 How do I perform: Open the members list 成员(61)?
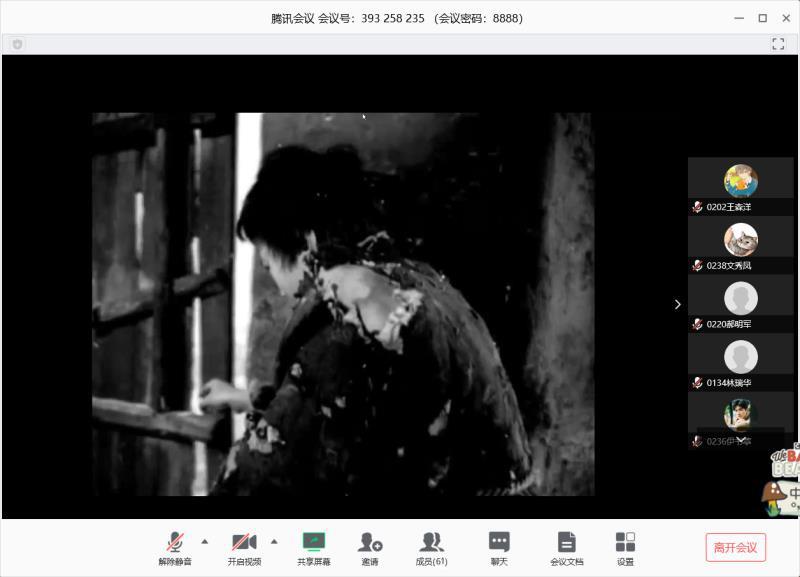[432, 548]
